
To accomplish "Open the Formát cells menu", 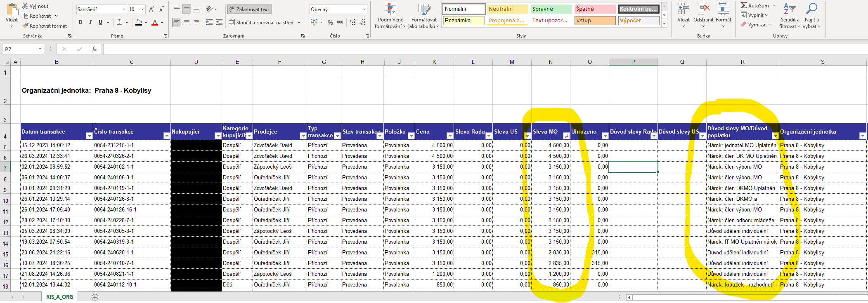I will pyautogui.click(x=723, y=16).
